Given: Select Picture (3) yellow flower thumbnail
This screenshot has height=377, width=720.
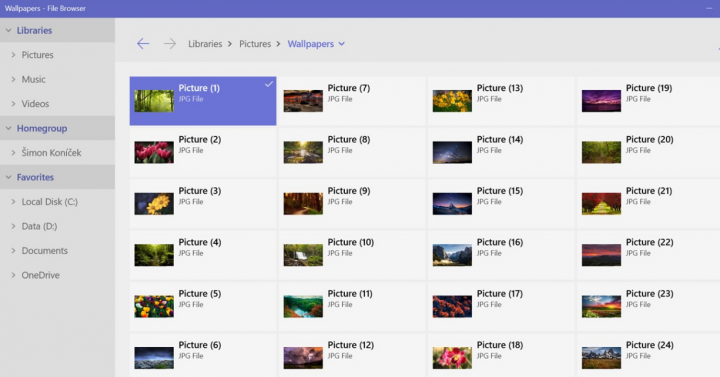Looking at the screenshot, I should [x=154, y=203].
